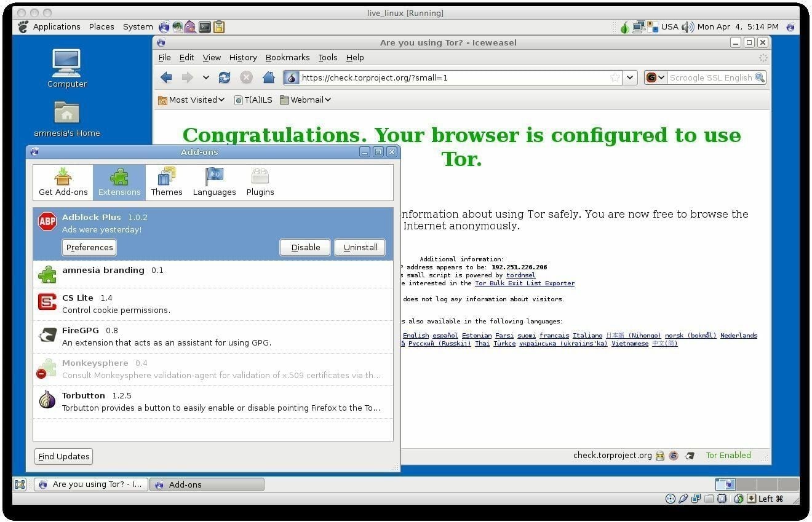Open the Tools menu
812x522 pixels.
coord(328,57)
